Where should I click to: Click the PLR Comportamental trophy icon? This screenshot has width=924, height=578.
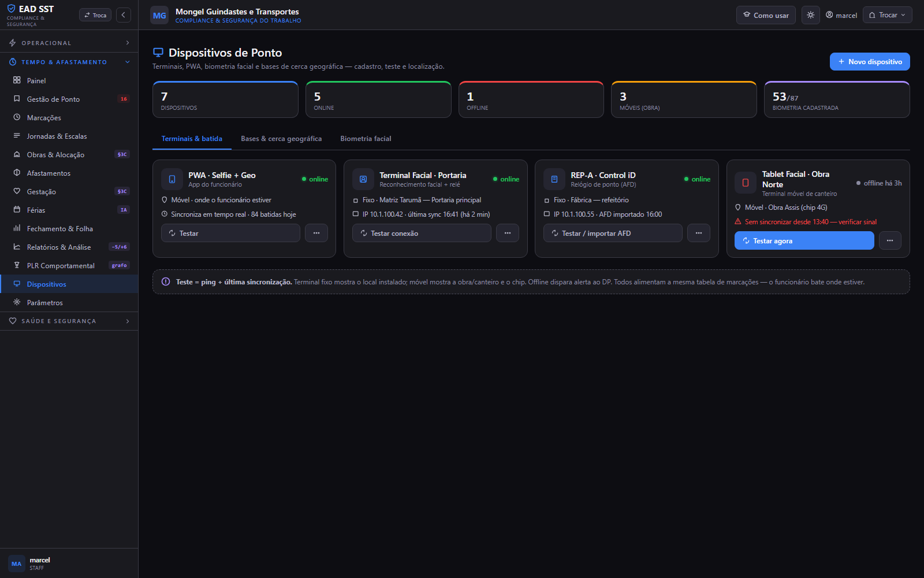17,265
